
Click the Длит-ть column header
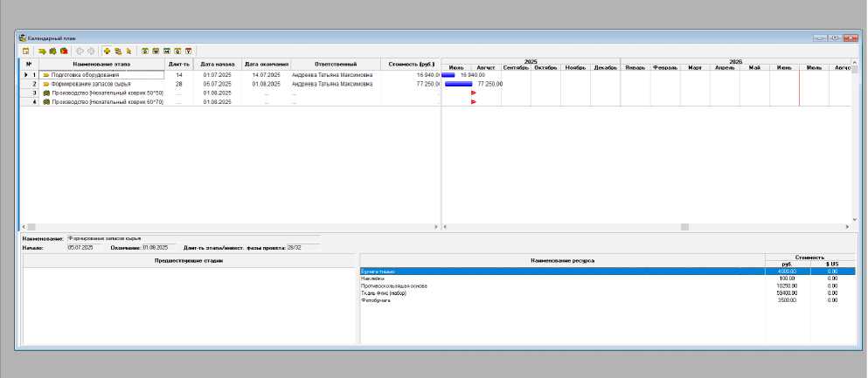click(179, 65)
